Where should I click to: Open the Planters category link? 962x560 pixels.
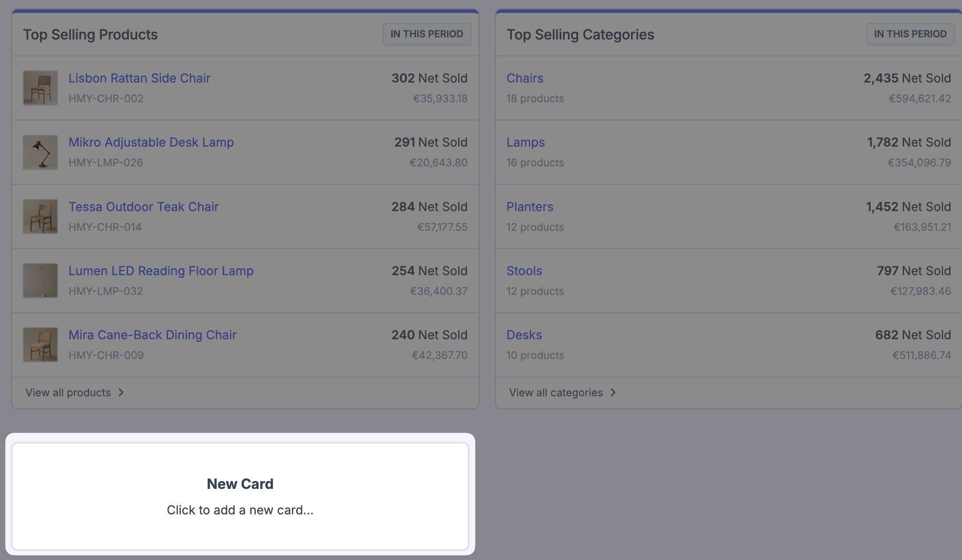point(530,207)
